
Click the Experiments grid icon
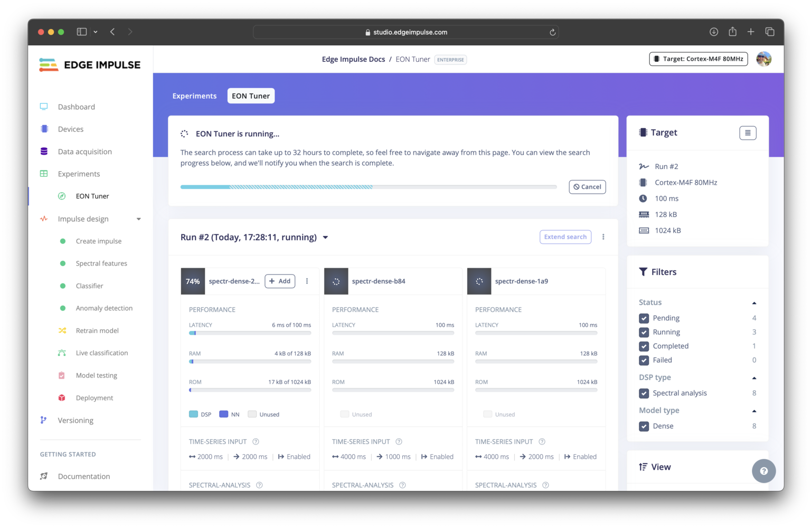click(44, 174)
